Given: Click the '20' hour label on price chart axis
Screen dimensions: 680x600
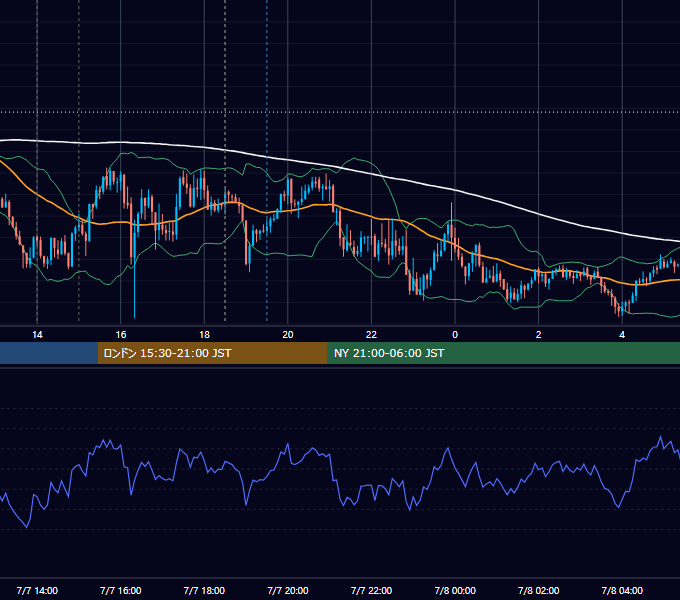Looking at the screenshot, I should [288, 335].
